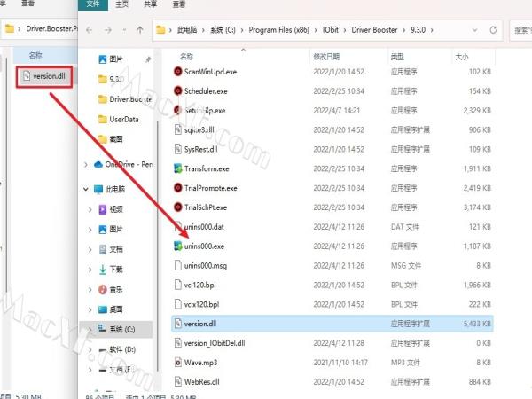Sort by the 大小 column header
Screen dimensions: 532x399
[461, 57]
